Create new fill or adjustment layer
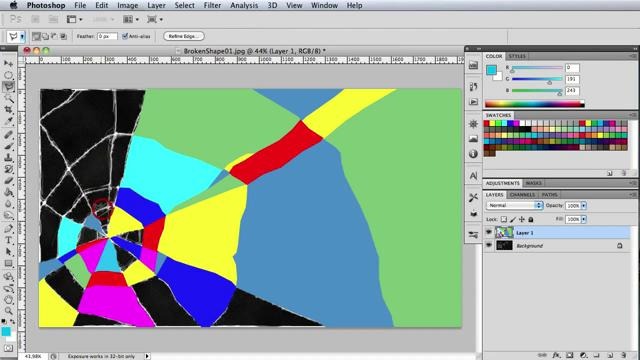 click(x=583, y=356)
